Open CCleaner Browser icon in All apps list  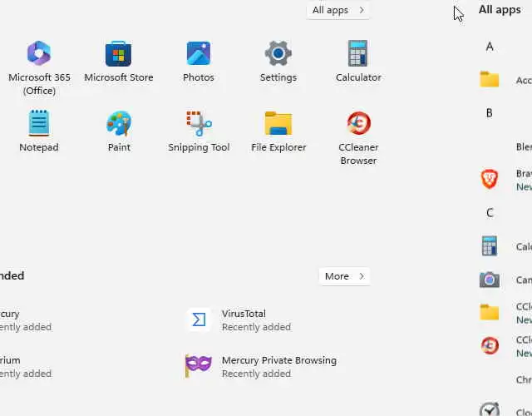point(490,346)
